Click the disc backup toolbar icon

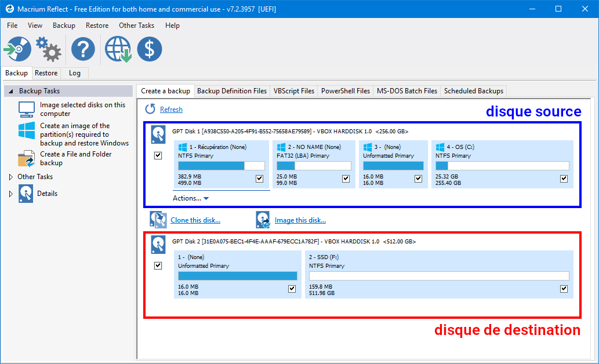coord(17,49)
